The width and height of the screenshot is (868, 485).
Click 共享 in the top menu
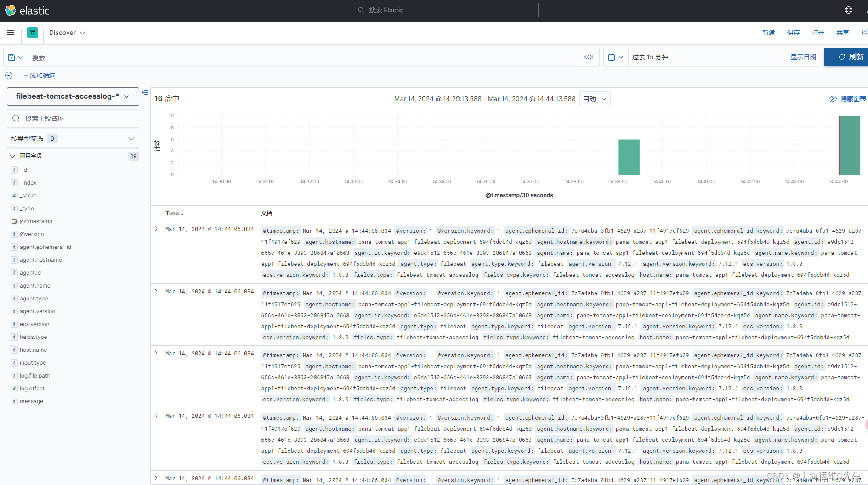coord(843,33)
